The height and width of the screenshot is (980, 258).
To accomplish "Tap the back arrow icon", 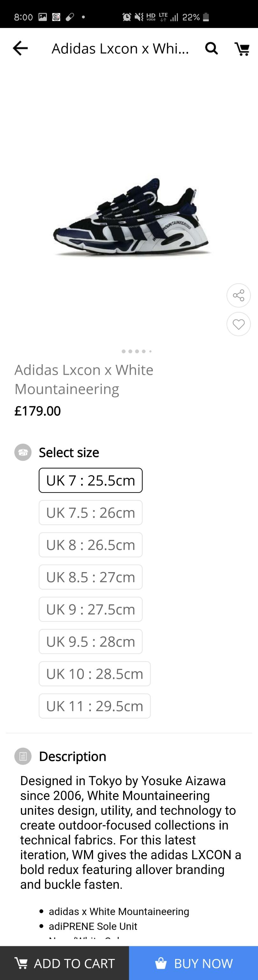I will pos(20,48).
